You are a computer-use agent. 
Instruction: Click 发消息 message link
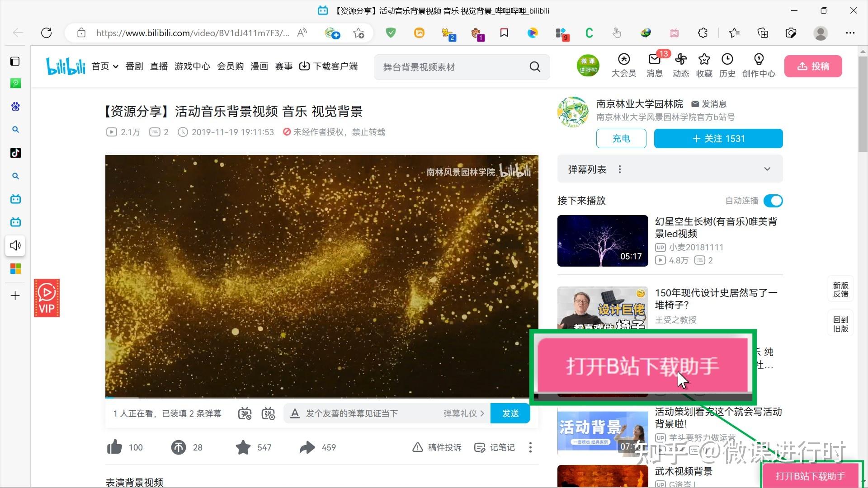(x=709, y=104)
